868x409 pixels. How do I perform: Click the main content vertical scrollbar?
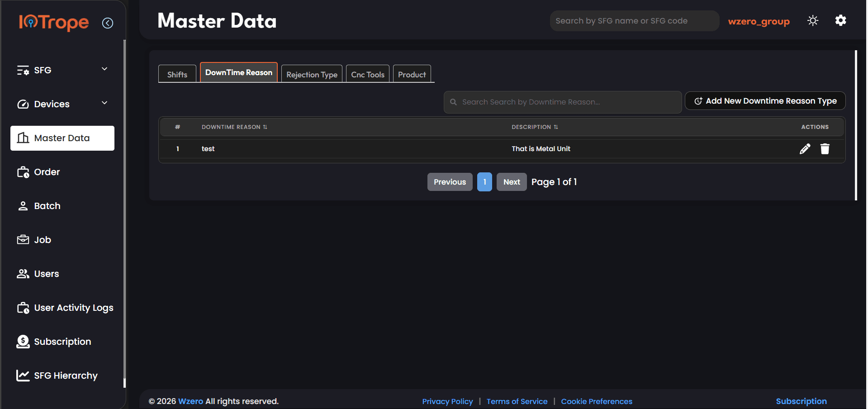coord(856,125)
